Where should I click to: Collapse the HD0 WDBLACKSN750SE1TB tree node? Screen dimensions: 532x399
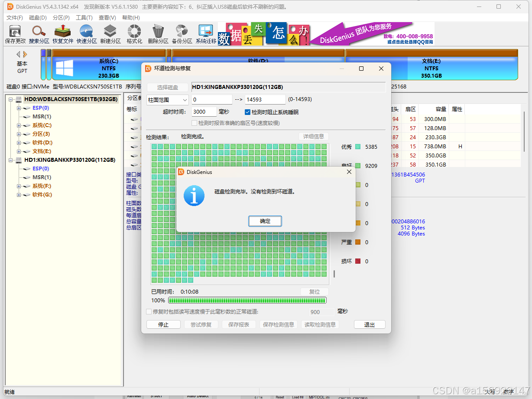[x=10, y=99]
